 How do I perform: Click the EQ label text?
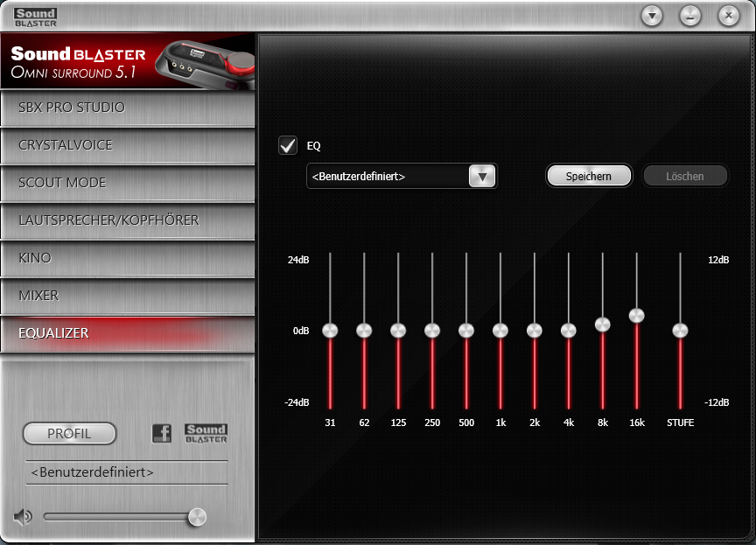click(313, 146)
